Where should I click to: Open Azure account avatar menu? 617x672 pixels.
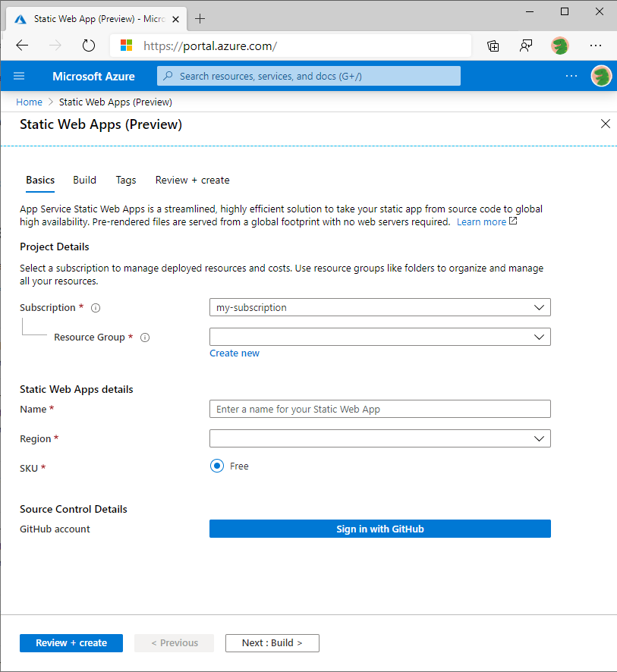pyautogui.click(x=601, y=77)
